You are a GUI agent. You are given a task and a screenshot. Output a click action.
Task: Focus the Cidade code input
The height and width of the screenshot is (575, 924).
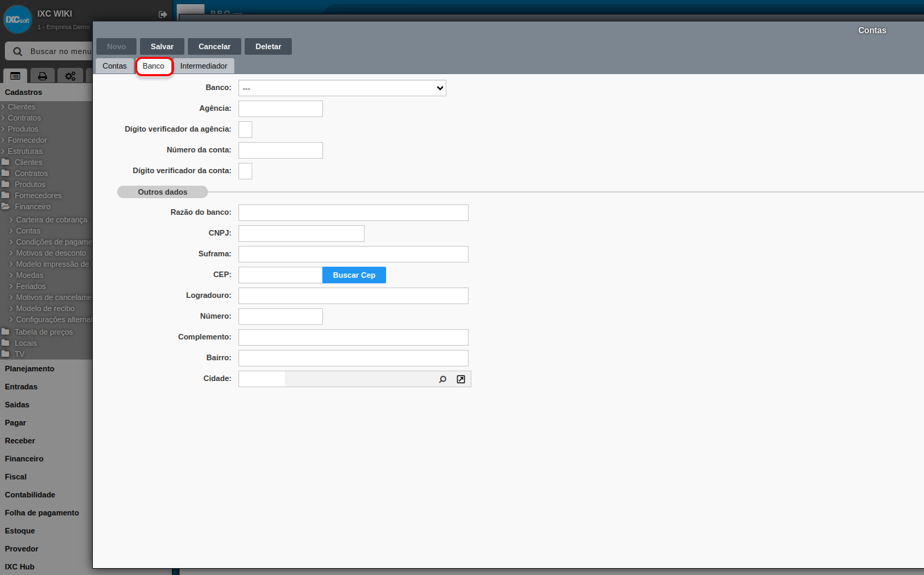(262, 379)
